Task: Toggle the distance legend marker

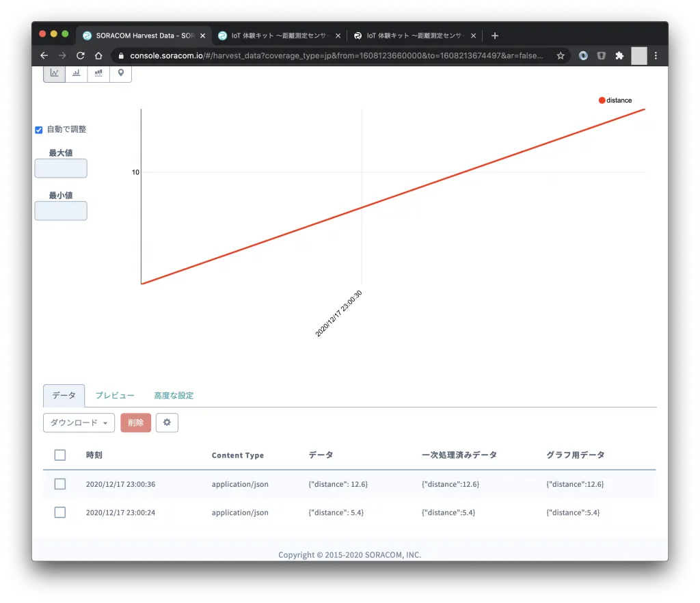Action: [602, 100]
